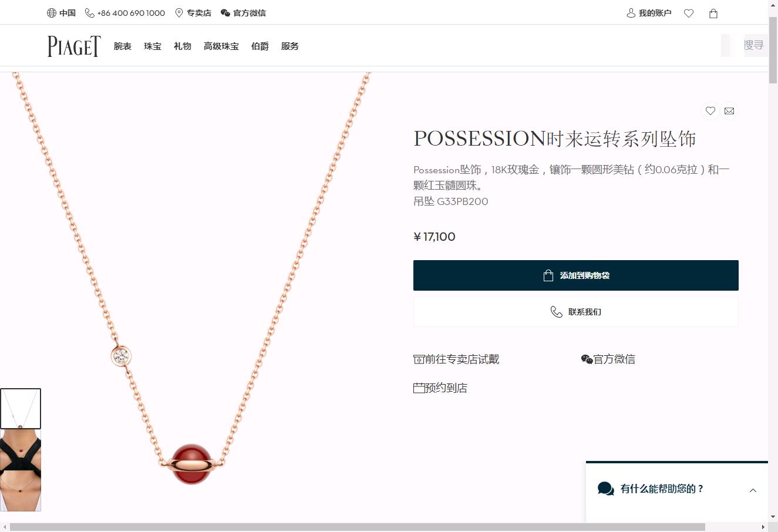
Task: Add product to wishlist with heart button
Action: point(710,111)
